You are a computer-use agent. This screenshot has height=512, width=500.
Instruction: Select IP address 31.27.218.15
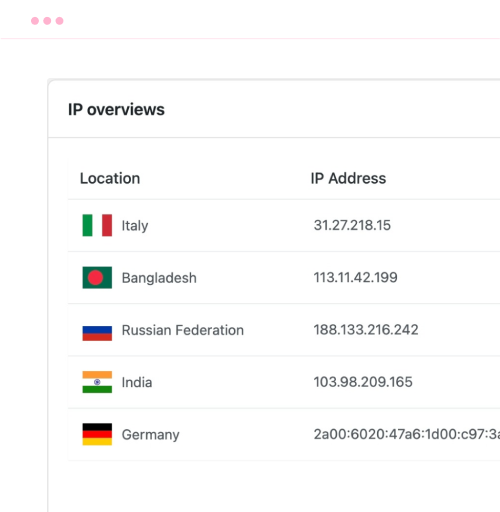tap(352, 225)
